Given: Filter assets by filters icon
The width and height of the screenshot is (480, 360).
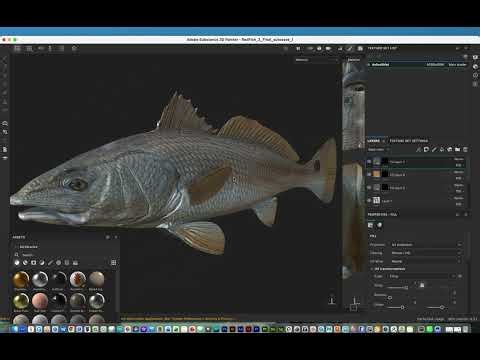Looking at the screenshot, I should (42, 263).
